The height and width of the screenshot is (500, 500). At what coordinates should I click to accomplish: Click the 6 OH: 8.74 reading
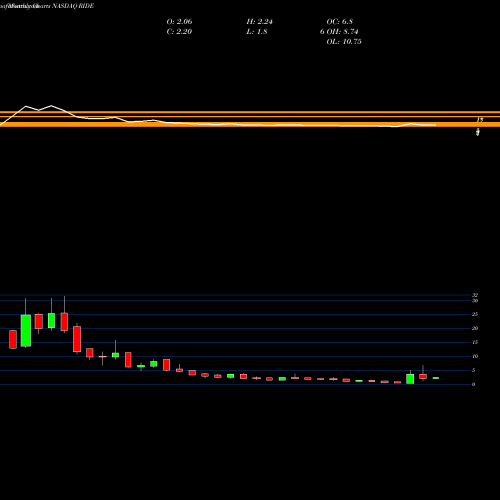[339, 32]
